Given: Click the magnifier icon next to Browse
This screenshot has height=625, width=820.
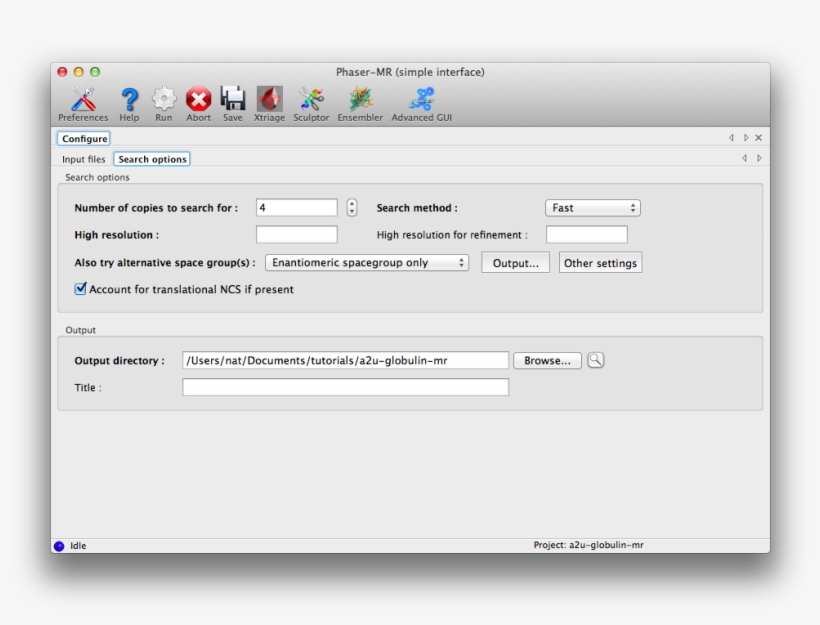Looking at the screenshot, I should pos(596,360).
